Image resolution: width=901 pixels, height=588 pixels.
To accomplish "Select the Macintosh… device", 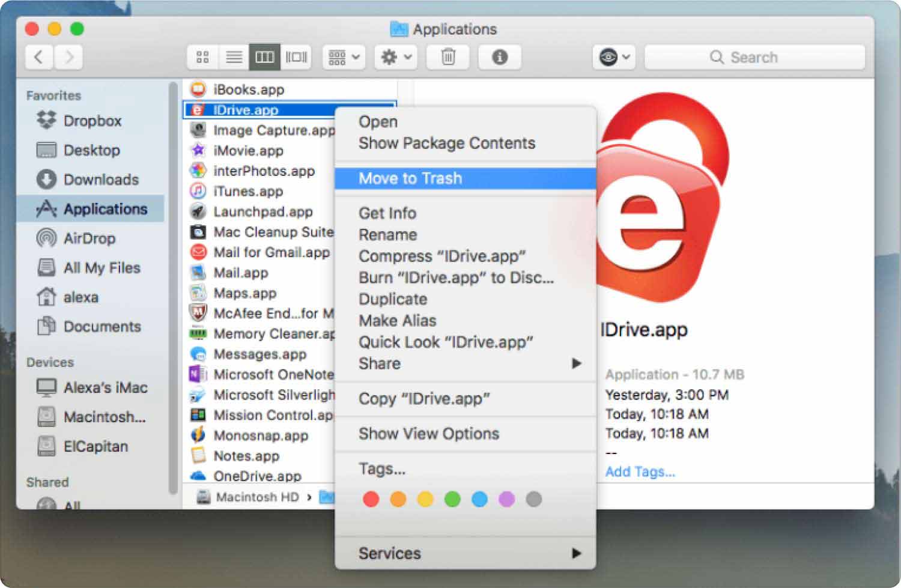I will (x=91, y=417).
